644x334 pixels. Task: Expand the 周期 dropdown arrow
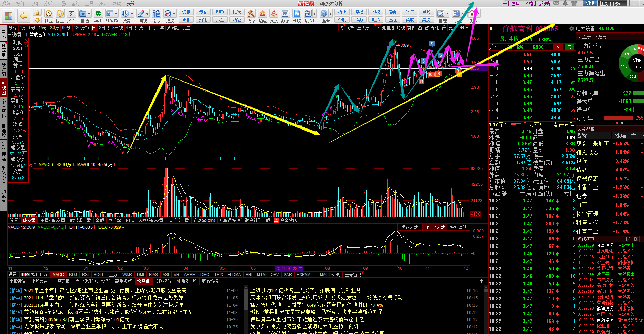click(132, 14)
